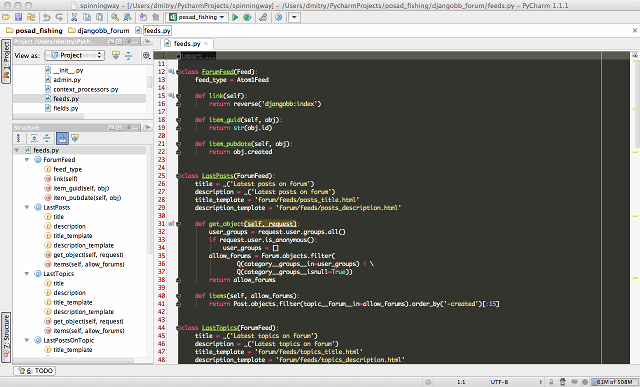Cut selection using the scissors icon
The width and height of the screenshot is (640, 387).
pos(74,17)
